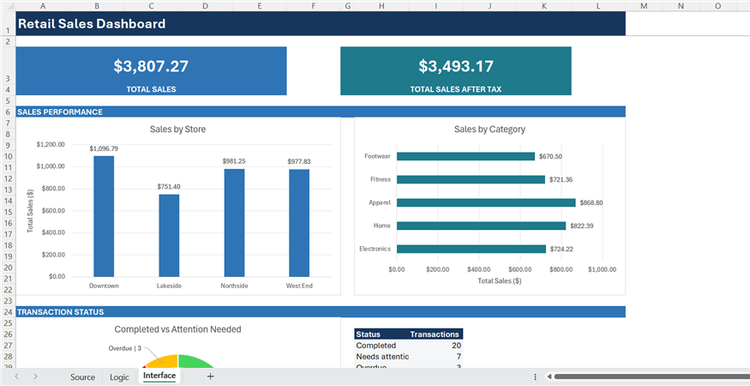Screen dimensions: 750x386
Task: Select column O header
Action: (x=717, y=6)
